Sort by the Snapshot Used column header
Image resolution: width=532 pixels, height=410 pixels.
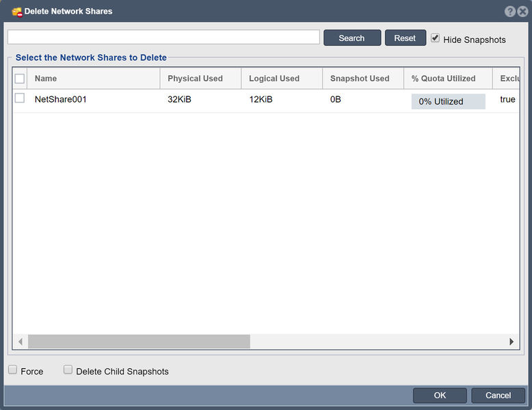pos(363,79)
